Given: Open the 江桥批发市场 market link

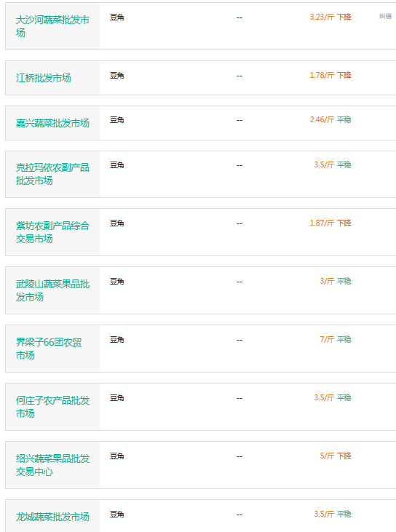Looking at the screenshot, I should point(44,78).
